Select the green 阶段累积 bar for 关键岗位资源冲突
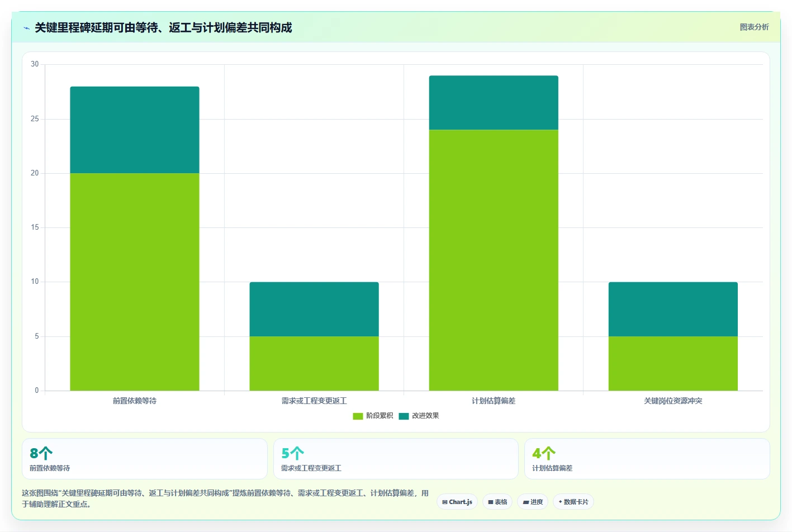 pos(673,363)
